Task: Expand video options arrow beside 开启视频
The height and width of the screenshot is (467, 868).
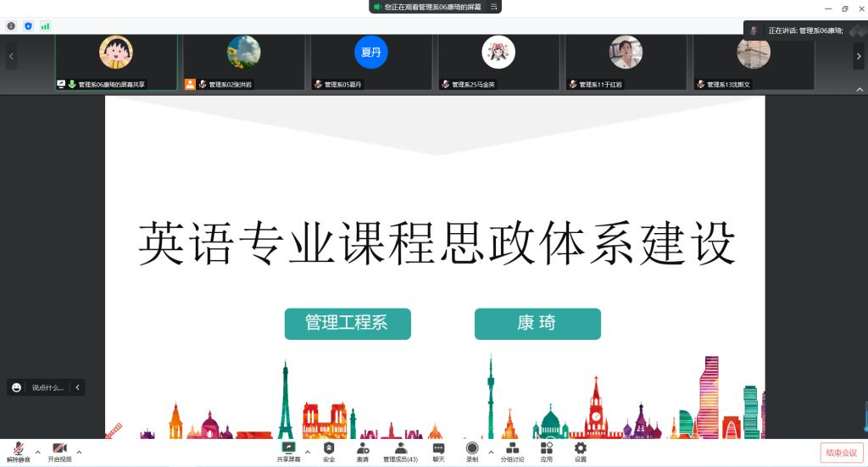Action: point(79,452)
